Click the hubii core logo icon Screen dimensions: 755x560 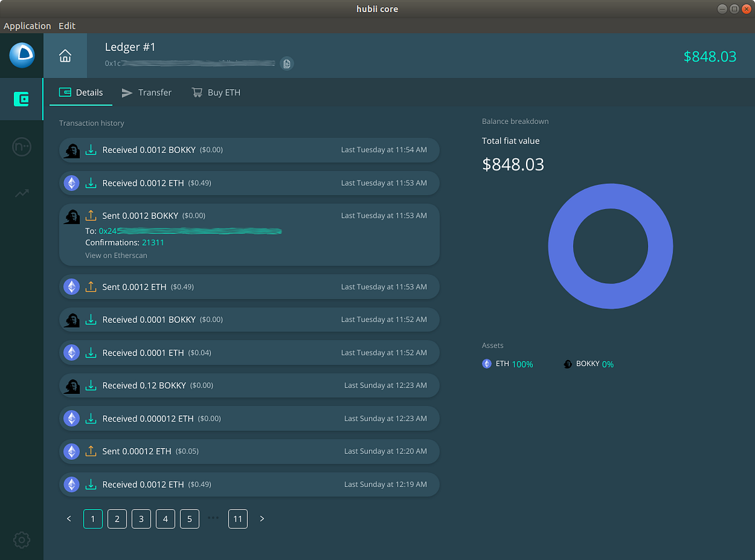coord(21,55)
